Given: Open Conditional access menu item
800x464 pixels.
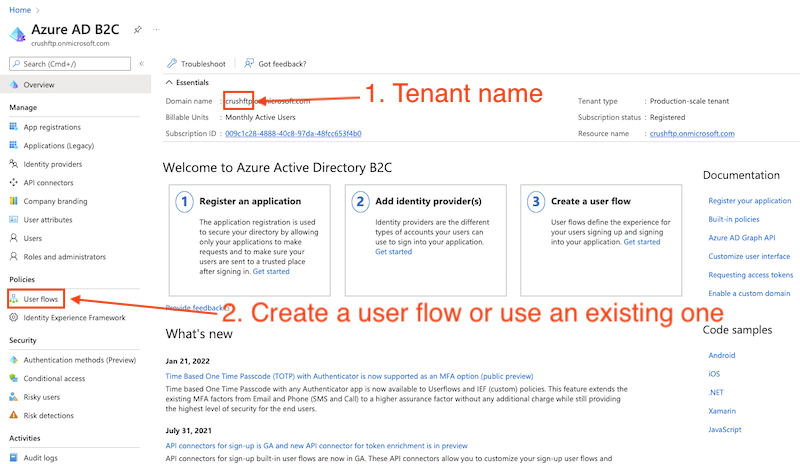Looking at the screenshot, I should coord(54,378).
